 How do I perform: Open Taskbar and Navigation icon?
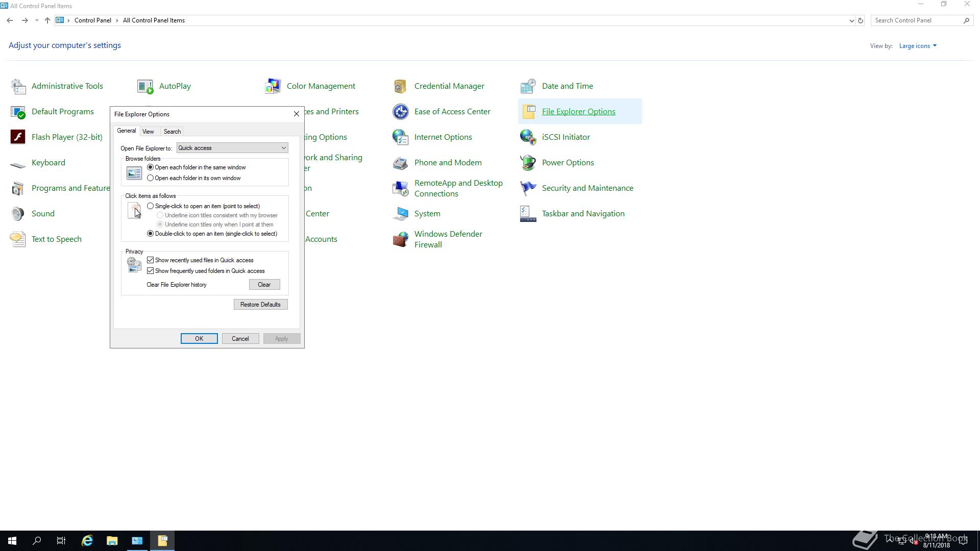[x=528, y=214]
